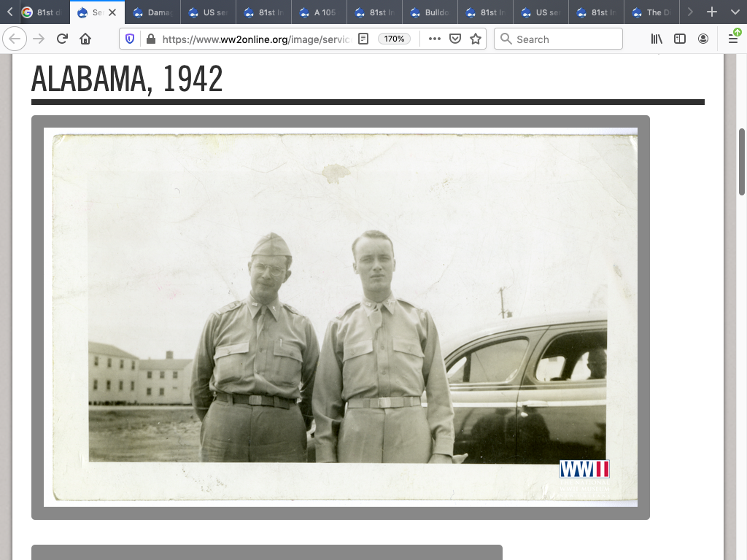Open the Firefox account icon

(x=703, y=39)
